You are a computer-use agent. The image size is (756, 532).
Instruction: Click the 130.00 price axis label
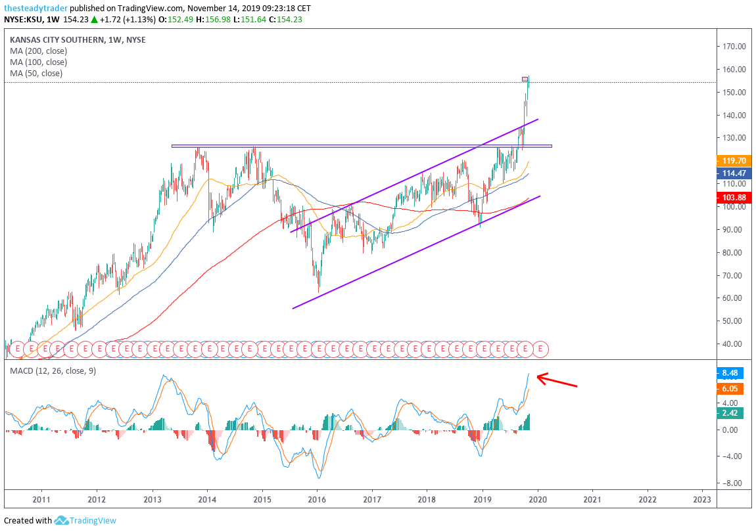click(x=734, y=138)
